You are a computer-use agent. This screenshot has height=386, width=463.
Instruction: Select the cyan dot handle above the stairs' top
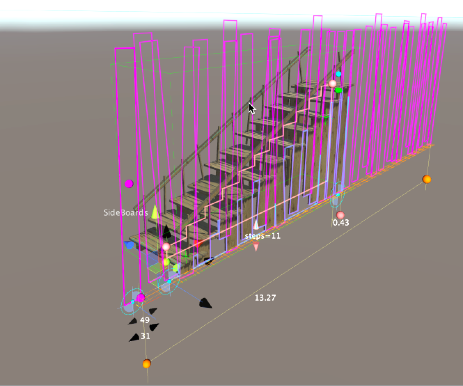pos(339,74)
